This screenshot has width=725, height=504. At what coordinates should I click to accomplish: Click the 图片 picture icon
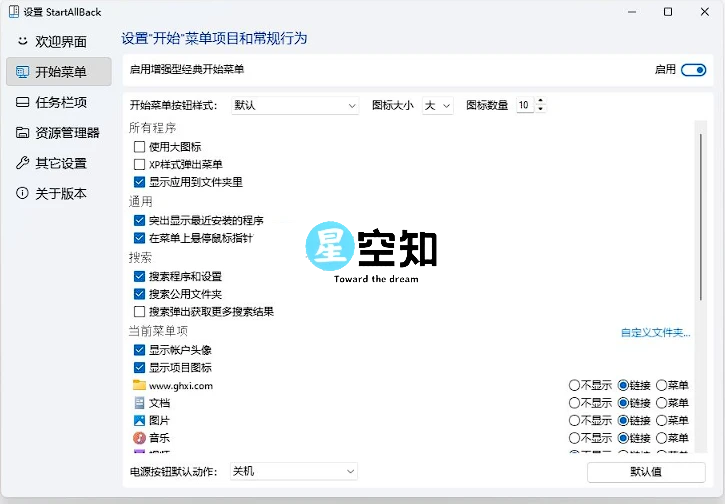coord(139,420)
